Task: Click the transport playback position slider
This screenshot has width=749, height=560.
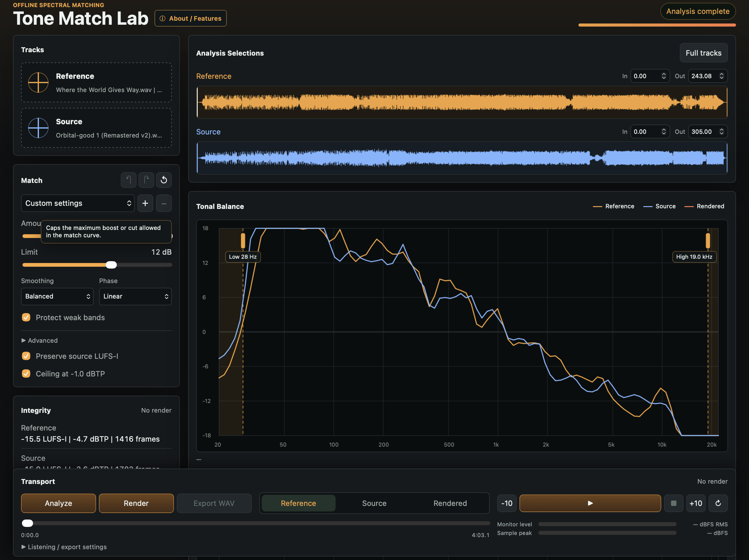Action: coord(256,523)
